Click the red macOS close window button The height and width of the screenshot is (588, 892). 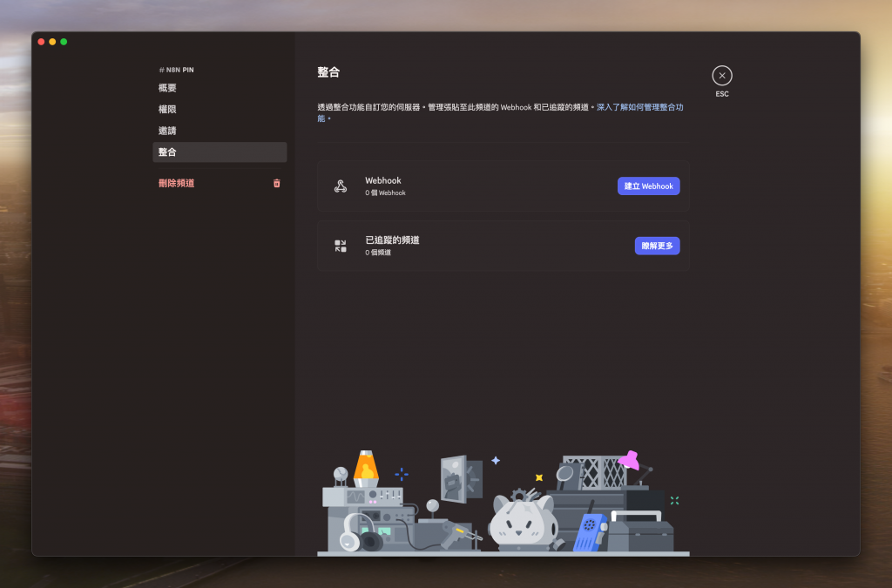point(41,42)
